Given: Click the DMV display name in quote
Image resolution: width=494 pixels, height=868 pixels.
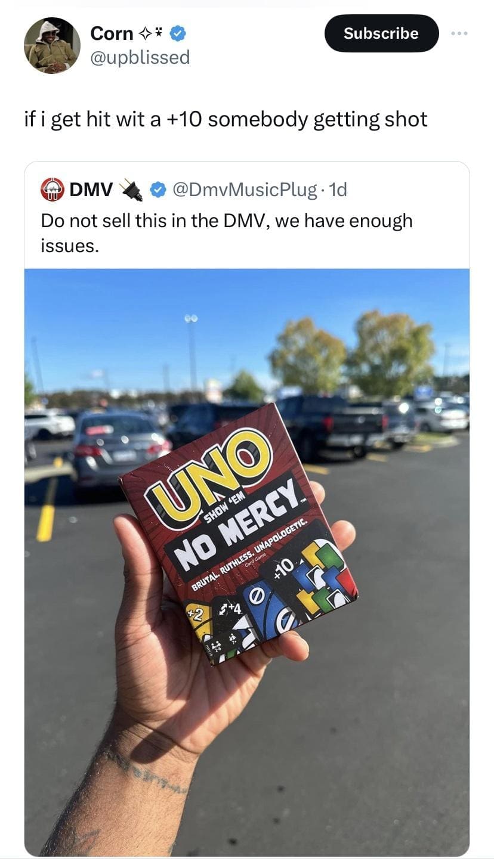Looking at the screenshot, I should 91,190.
